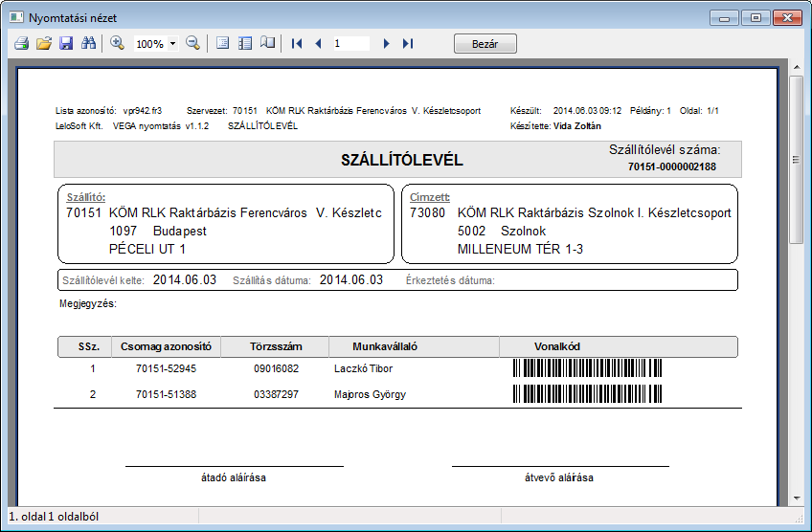Click Törzsszám value 09016082
This screenshot has height=532, width=812.
coord(276,368)
